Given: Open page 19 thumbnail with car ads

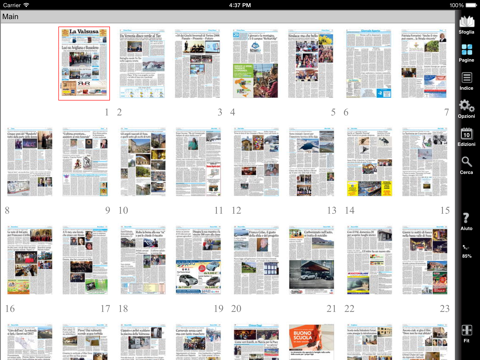Looking at the screenshot, I should pos(198,260).
